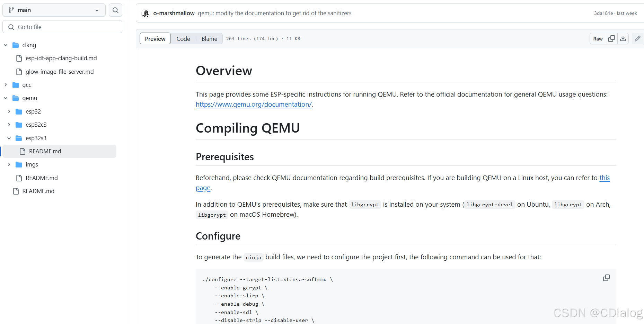The height and width of the screenshot is (324, 644).
Task: Expand the esp32c3 folder chevron
Action: 9,125
